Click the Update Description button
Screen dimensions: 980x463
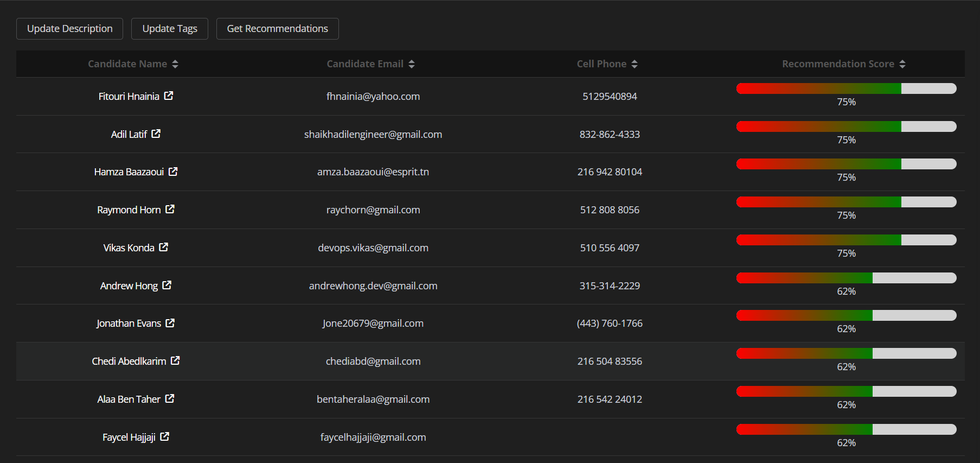(70, 29)
